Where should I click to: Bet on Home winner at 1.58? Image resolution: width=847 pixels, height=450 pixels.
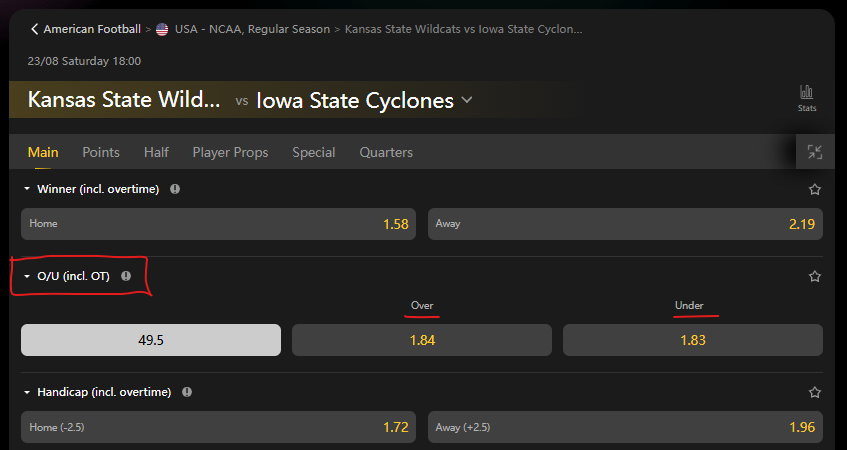(219, 224)
